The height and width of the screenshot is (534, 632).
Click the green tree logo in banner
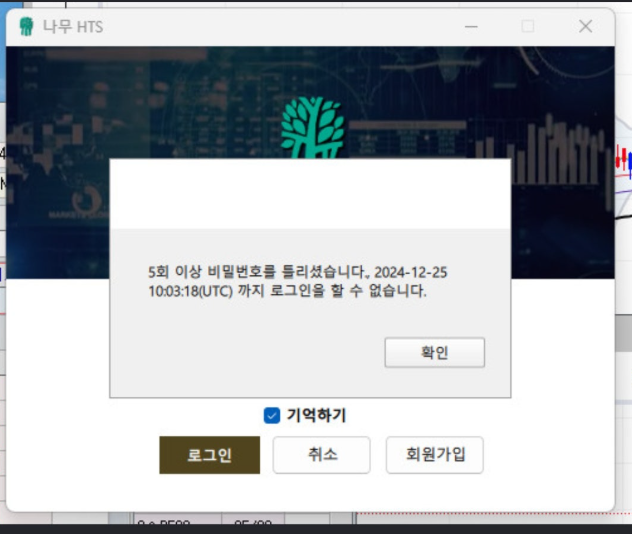click(313, 128)
